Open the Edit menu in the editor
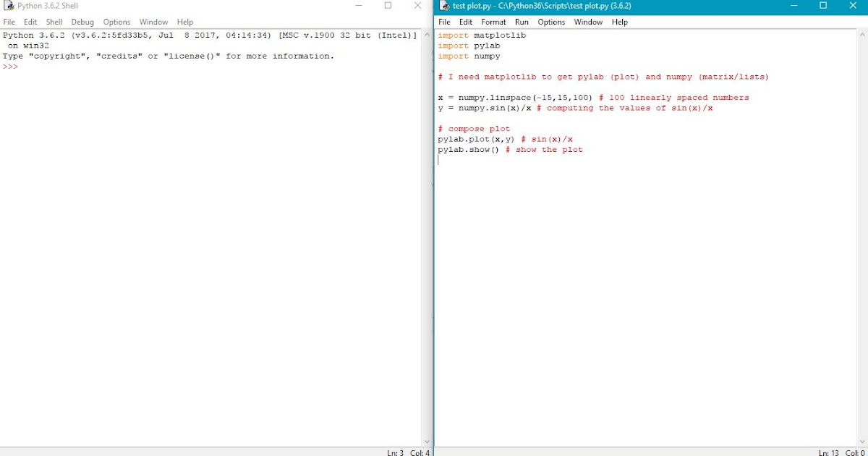 [466, 22]
